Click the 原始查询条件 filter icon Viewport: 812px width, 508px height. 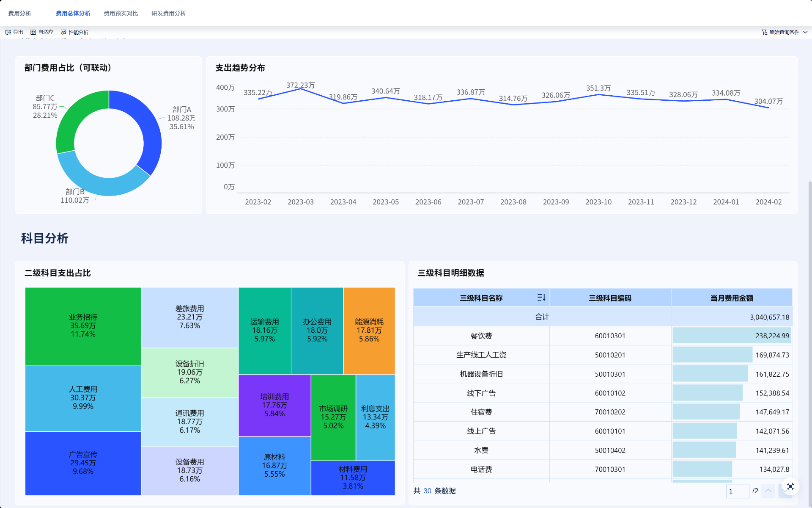(x=764, y=32)
